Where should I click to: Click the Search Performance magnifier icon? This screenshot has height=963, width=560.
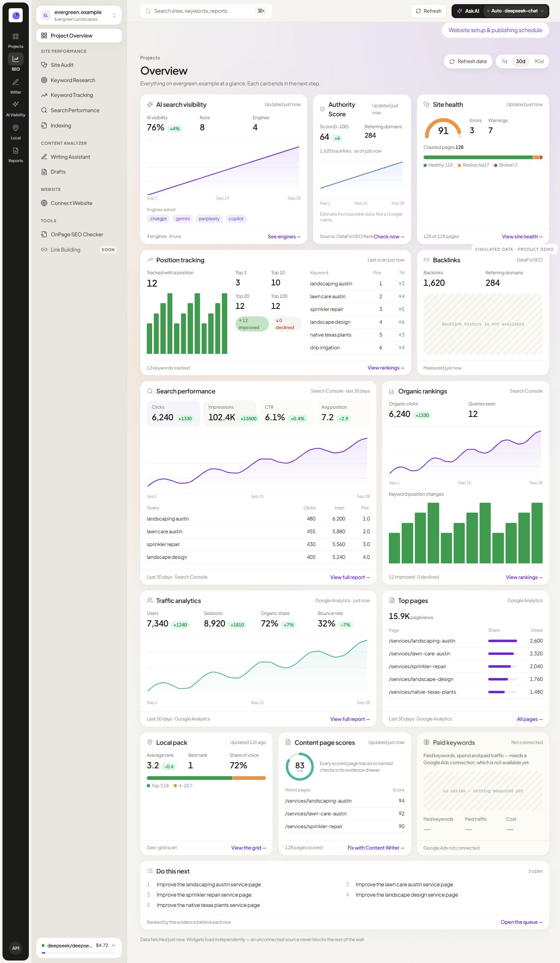pyautogui.click(x=44, y=110)
